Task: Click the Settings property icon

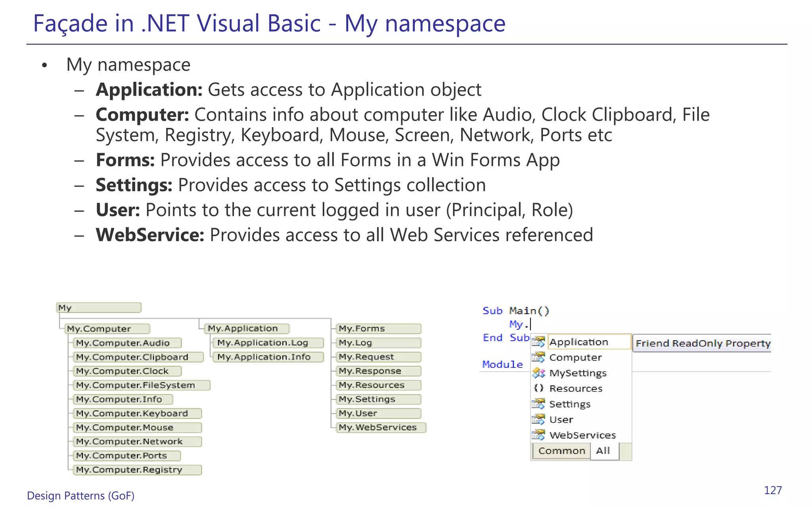Action: [538, 404]
